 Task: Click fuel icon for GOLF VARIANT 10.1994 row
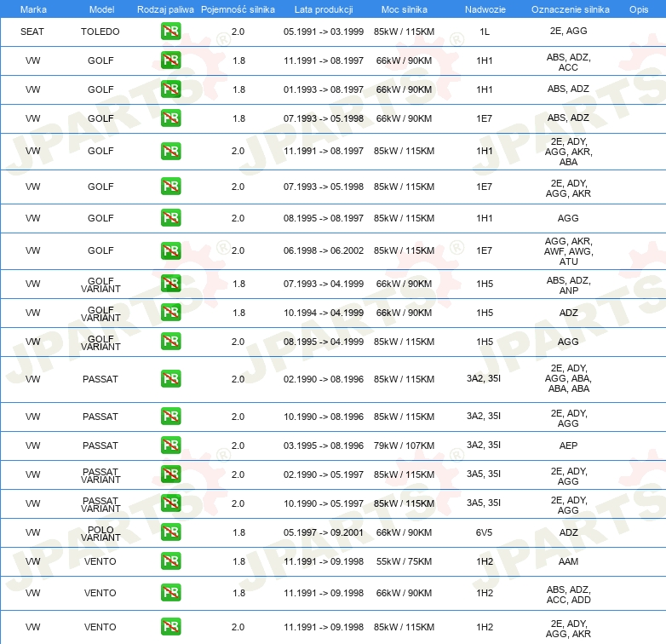point(170,313)
